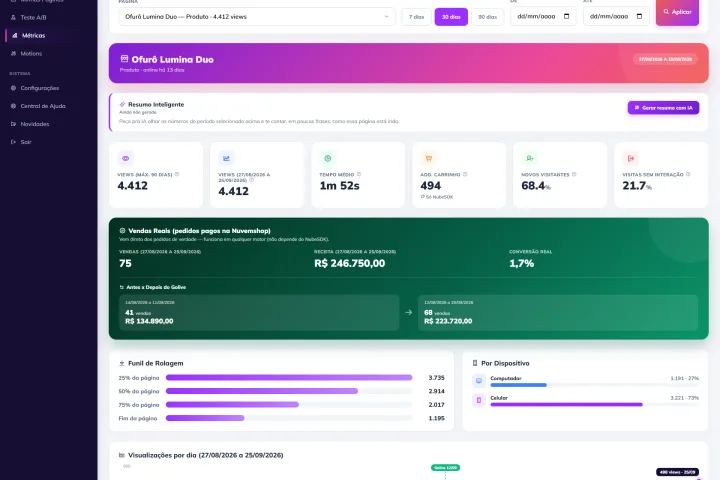Click the date range badge in banner
Image resolution: width=720 pixels, height=480 pixels.
pyautogui.click(x=665, y=59)
